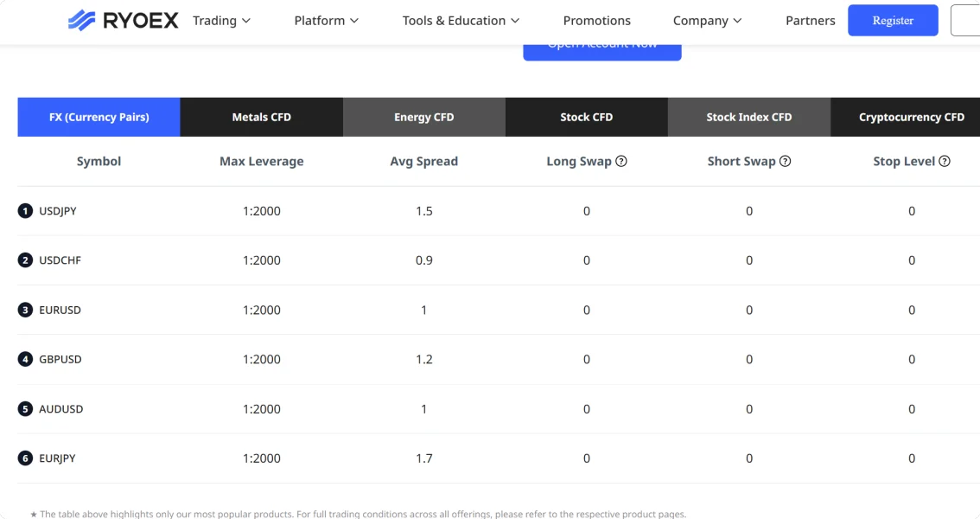The image size is (980, 519).
Task: Open the Long Swap help question icon
Action: (x=621, y=162)
